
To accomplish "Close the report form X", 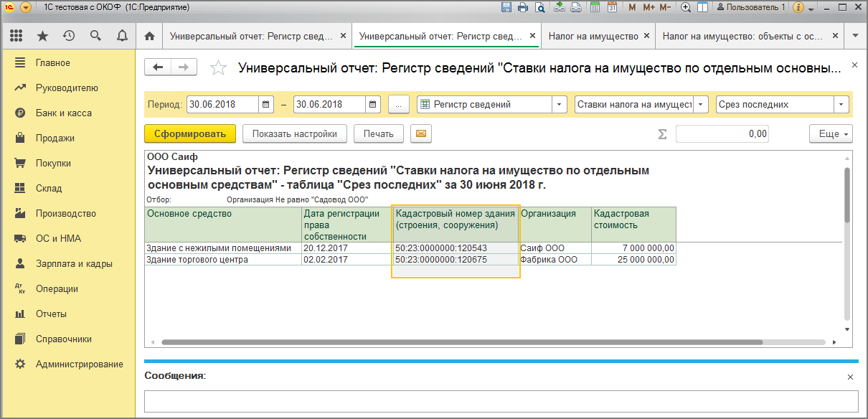I will pyautogui.click(x=854, y=65).
